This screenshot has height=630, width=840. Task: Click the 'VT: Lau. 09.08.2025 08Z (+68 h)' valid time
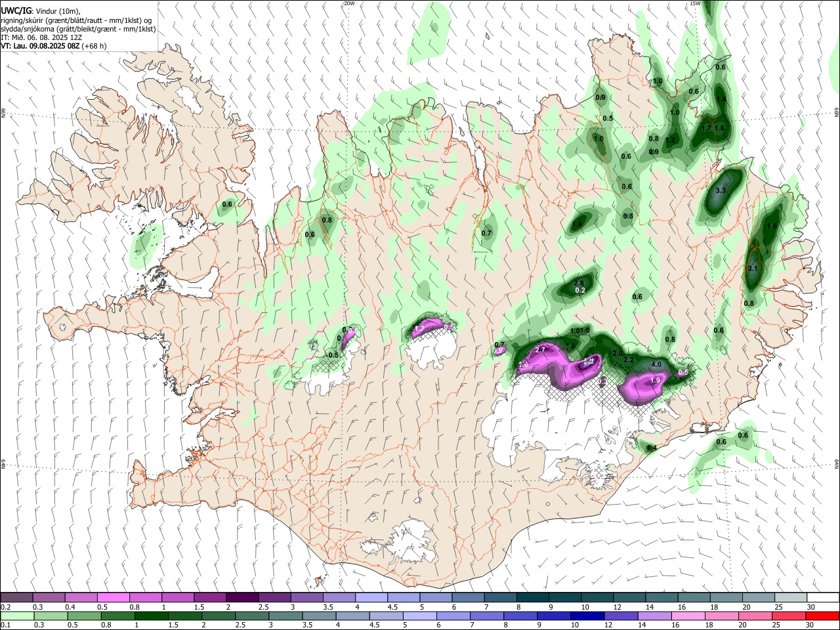(x=53, y=46)
